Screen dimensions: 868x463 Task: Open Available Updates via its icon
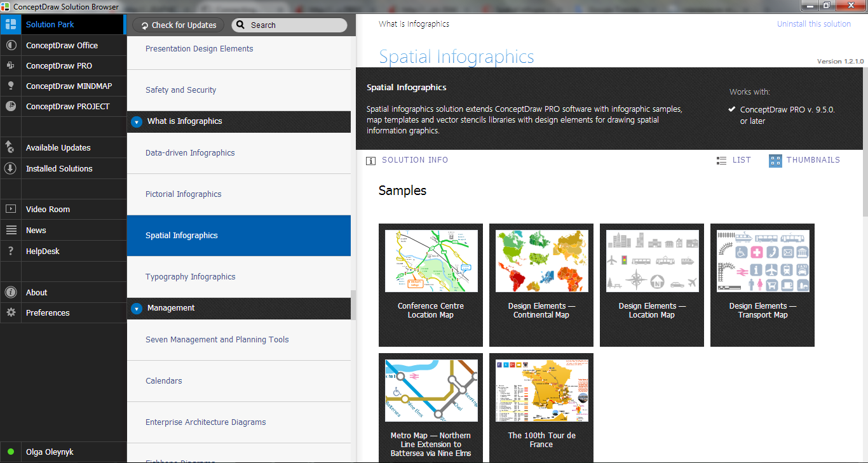11,148
